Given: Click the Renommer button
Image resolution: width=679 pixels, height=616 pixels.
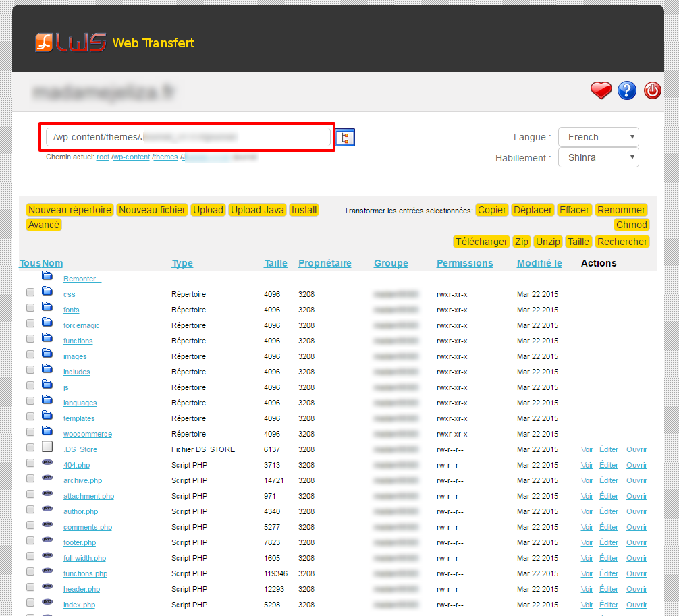Looking at the screenshot, I should point(621,210).
